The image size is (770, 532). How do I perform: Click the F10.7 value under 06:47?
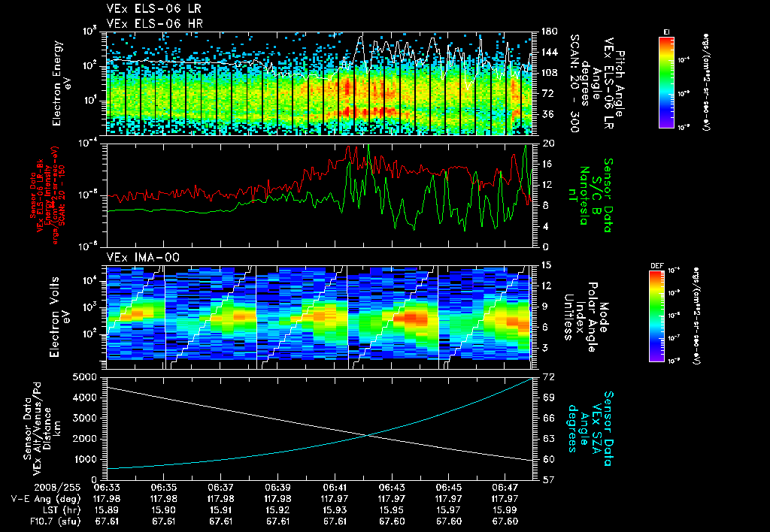505,521
